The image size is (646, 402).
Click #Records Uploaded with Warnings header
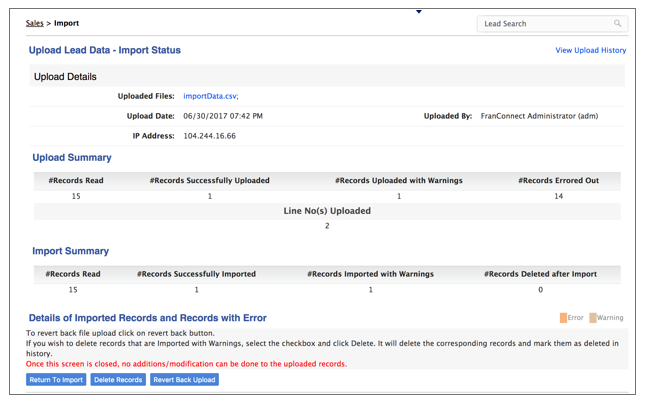[399, 180]
